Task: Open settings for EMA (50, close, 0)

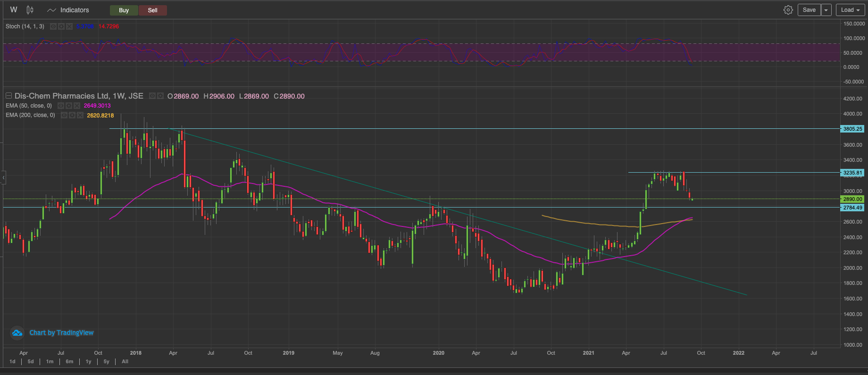Action: coord(69,106)
